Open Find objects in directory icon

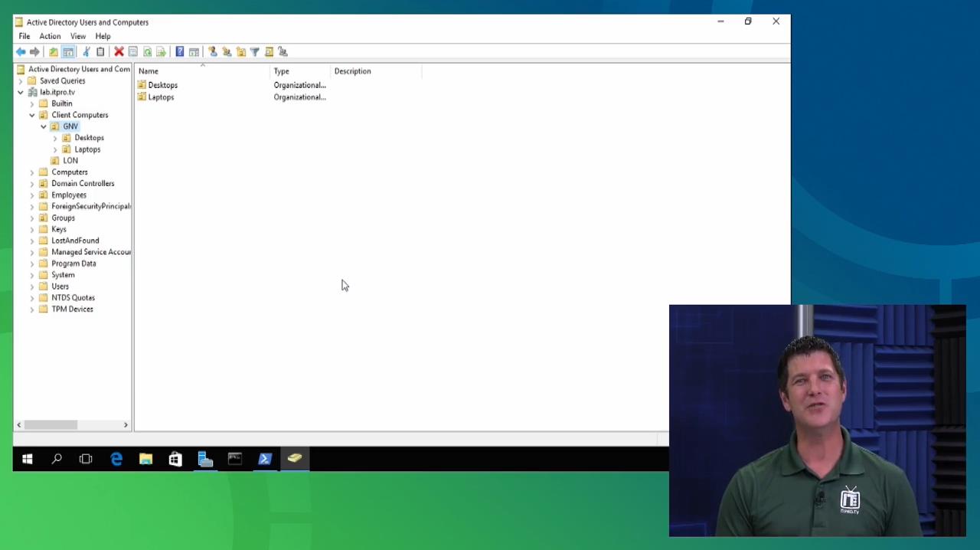pos(269,52)
